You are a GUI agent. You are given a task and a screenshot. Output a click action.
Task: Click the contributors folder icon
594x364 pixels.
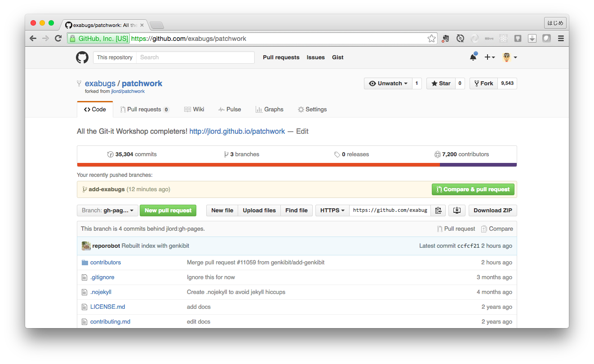coord(84,263)
